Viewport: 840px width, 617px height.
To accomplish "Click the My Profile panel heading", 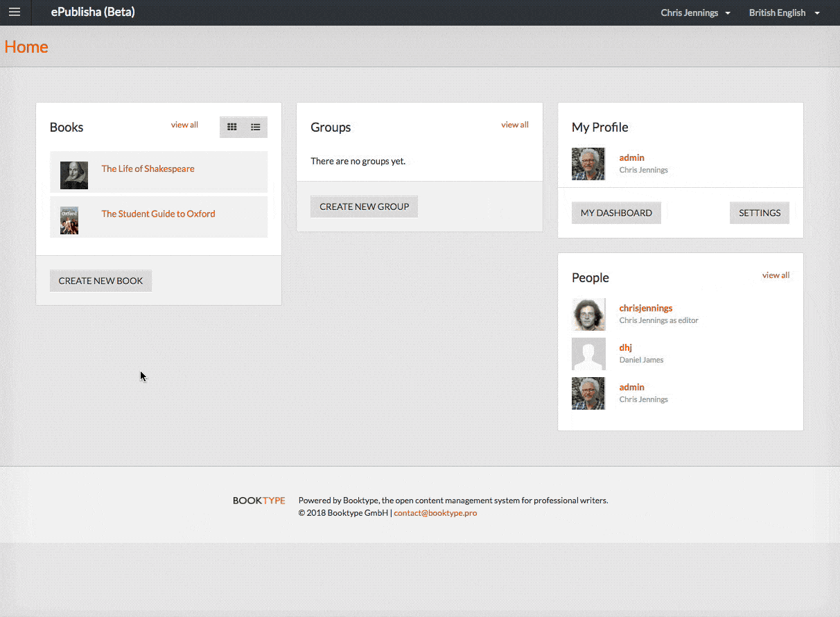I will [600, 128].
